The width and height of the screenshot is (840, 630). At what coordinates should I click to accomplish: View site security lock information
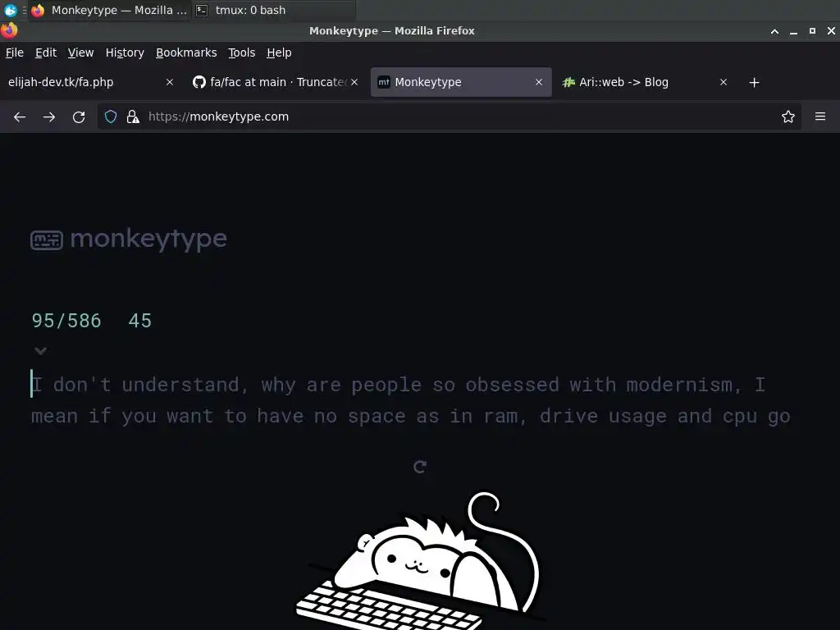133,116
